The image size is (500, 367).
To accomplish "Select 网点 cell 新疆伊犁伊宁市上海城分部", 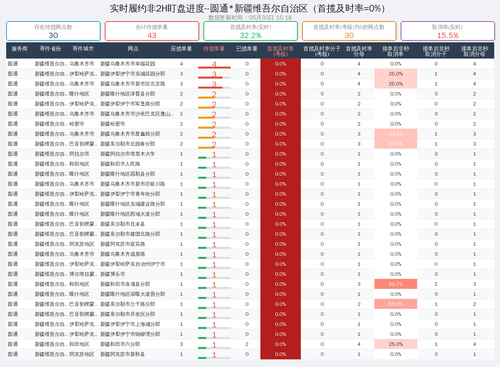I will point(130,324).
